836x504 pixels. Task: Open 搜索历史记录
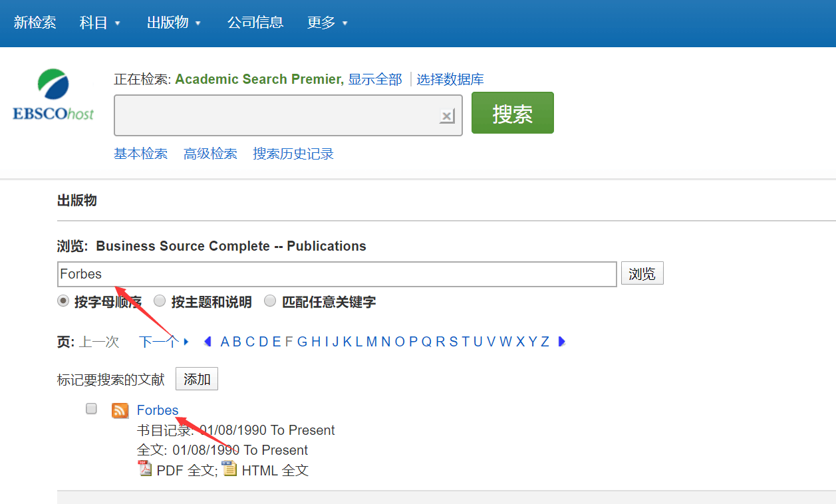click(293, 154)
